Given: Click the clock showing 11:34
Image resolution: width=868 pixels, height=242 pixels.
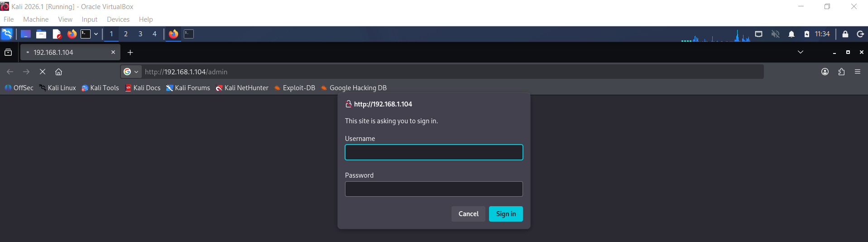Looking at the screenshot, I should coord(822,34).
